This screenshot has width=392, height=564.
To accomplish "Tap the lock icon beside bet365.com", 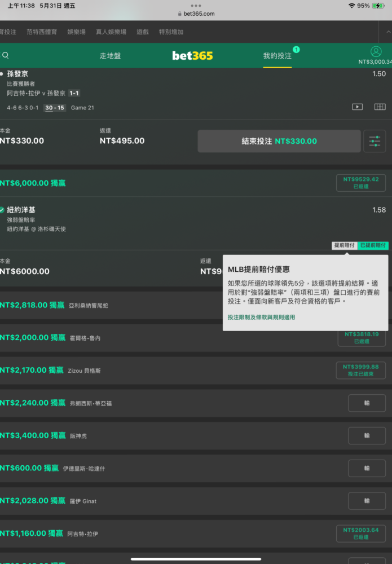I will (x=180, y=14).
